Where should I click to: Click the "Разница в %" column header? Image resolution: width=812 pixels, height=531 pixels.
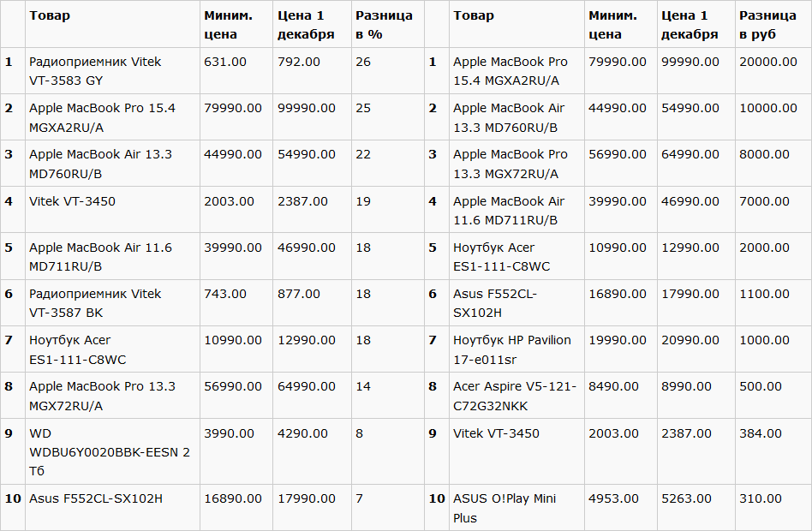click(x=385, y=25)
